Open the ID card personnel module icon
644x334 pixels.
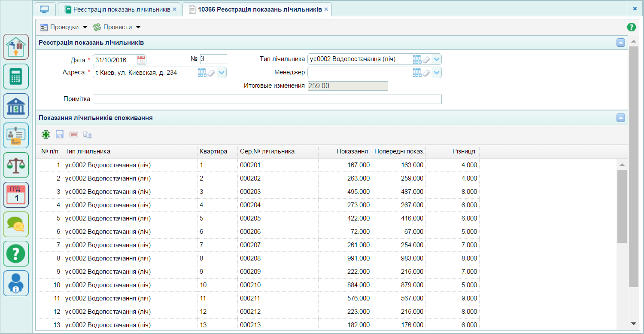tap(16, 135)
